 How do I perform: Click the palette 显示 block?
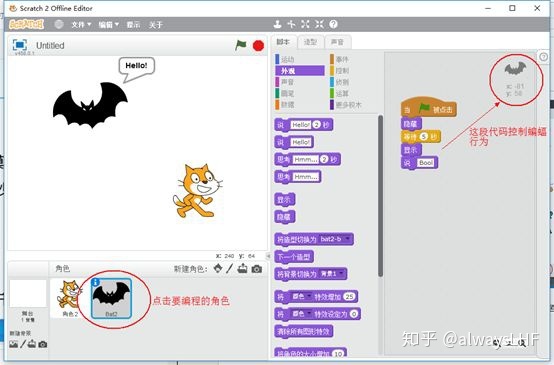click(284, 200)
